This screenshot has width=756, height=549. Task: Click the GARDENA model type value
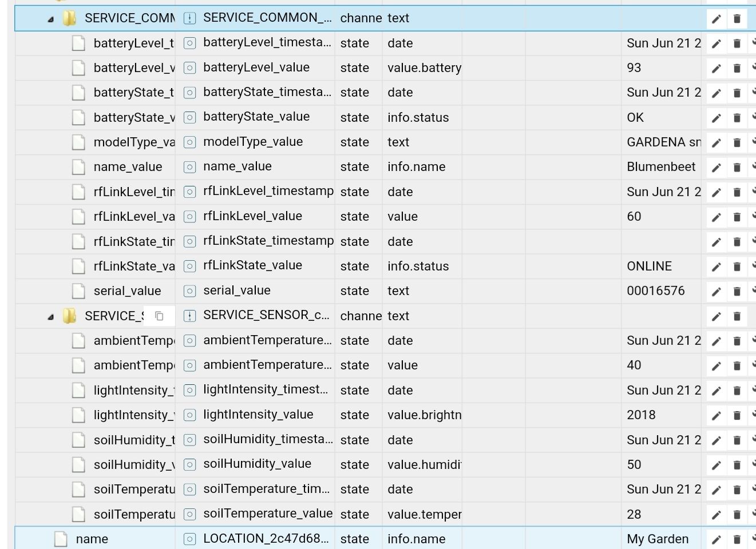(x=664, y=142)
